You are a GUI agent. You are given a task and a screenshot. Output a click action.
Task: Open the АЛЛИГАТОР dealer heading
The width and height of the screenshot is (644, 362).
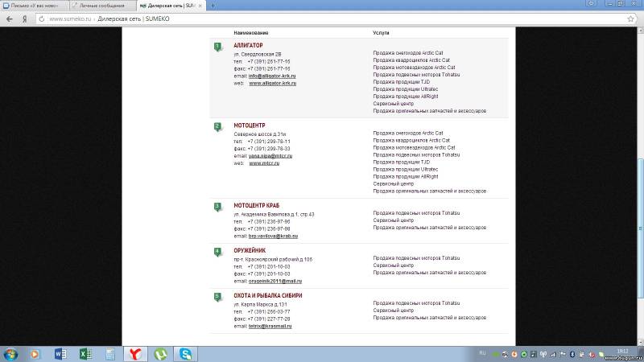(x=248, y=46)
